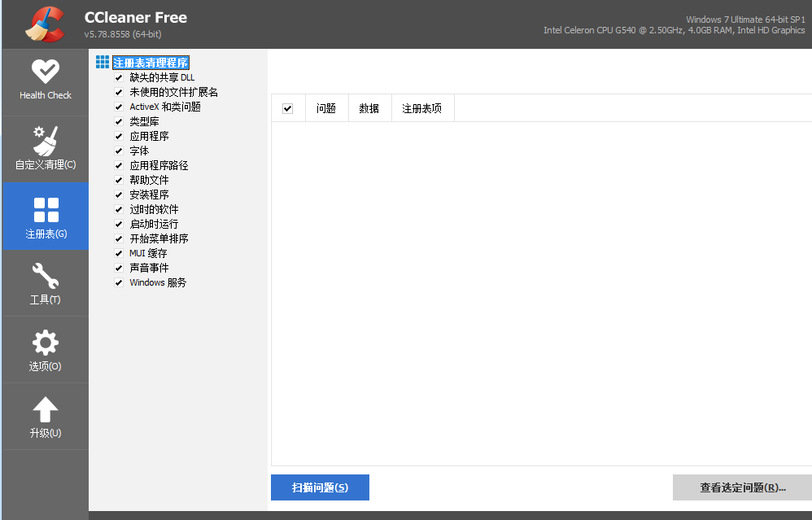Click the 注册表项 column header
This screenshot has height=520, width=812.
[x=422, y=107]
